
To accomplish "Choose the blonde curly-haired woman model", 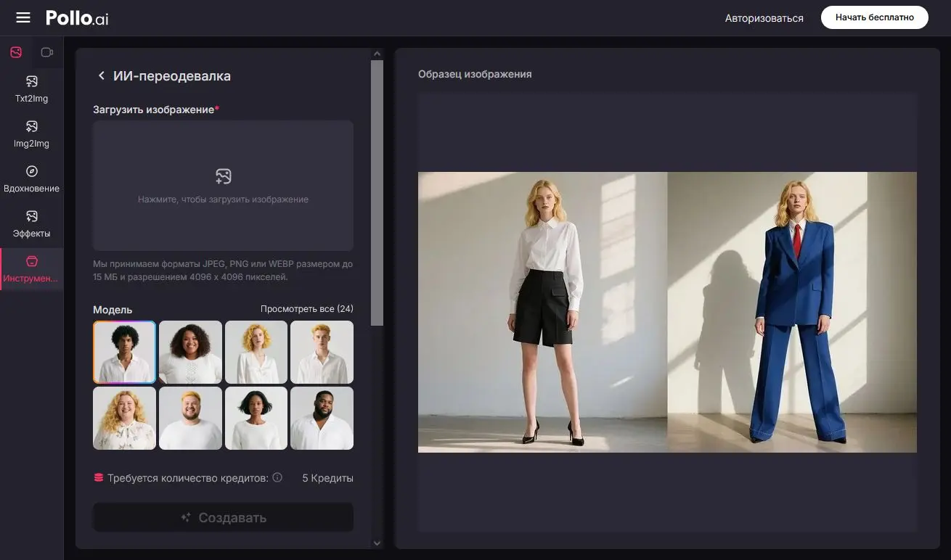I will click(x=256, y=352).
